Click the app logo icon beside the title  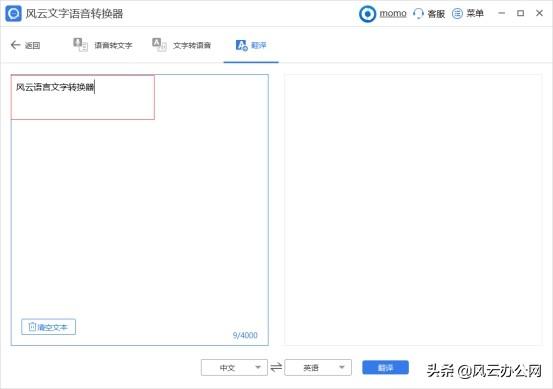(x=13, y=13)
